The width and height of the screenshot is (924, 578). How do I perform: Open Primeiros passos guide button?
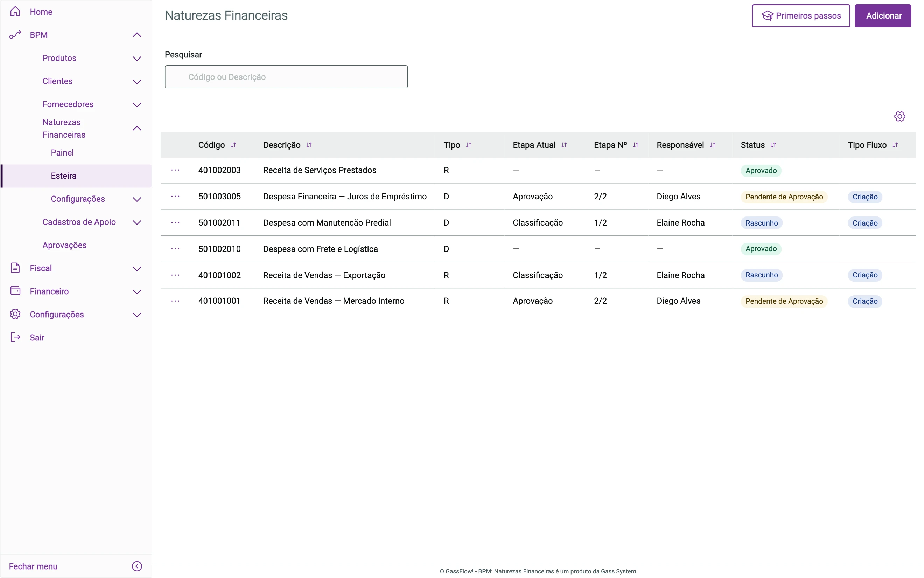click(801, 16)
